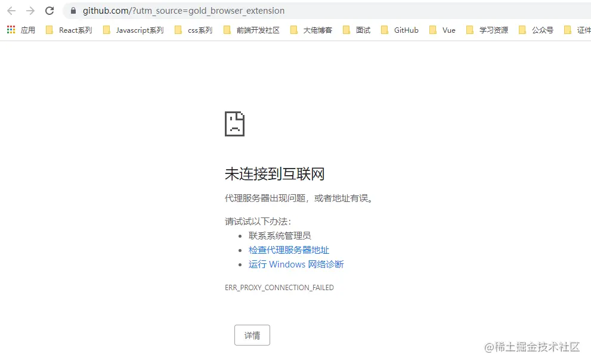Open the 面试 bookmark folder
The width and height of the screenshot is (591, 364).
(x=357, y=30)
